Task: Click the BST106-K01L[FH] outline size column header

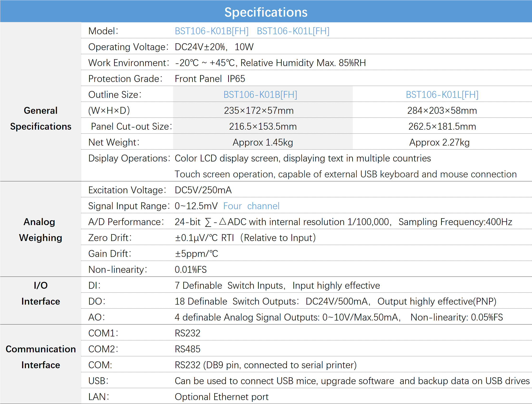Action: click(442, 95)
